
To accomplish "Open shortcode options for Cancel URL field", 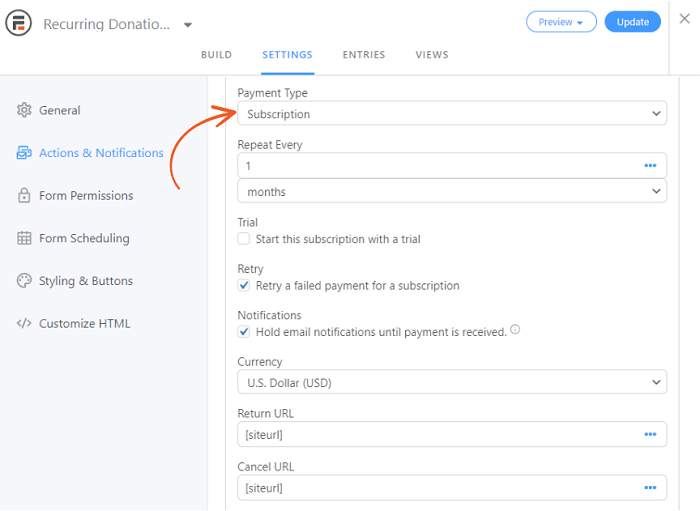I will [x=650, y=487].
